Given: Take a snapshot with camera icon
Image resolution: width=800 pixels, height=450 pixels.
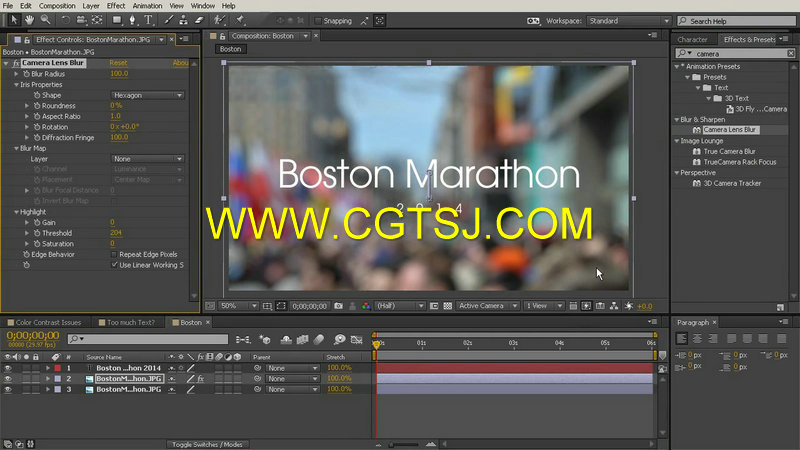Looking at the screenshot, I should pos(338,306).
